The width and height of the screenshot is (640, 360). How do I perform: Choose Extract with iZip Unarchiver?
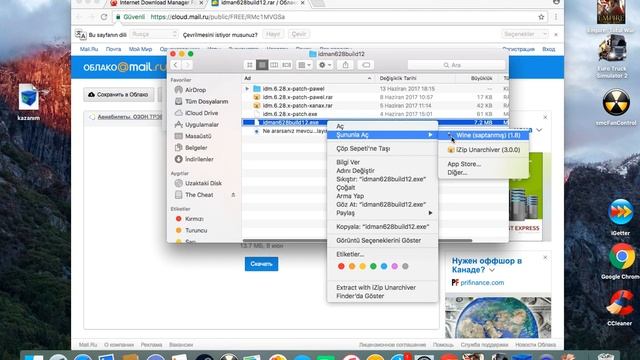(x=382, y=287)
